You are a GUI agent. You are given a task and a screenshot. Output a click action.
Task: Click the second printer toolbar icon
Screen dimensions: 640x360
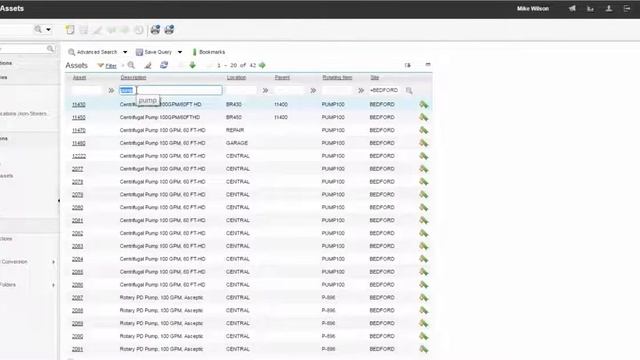click(x=169, y=29)
